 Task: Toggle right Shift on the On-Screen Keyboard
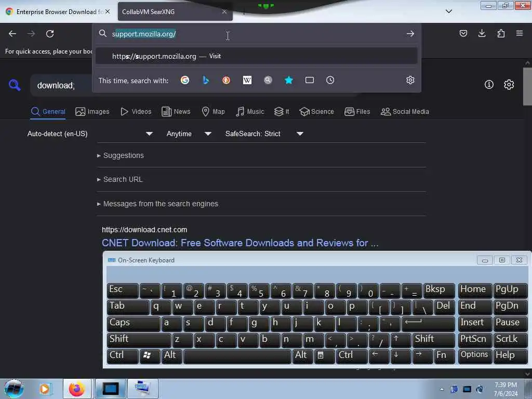click(x=434, y=340)
